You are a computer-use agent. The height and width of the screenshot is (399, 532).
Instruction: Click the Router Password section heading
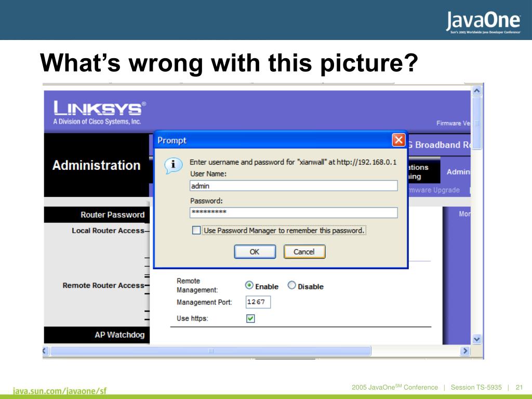point(112,215)
